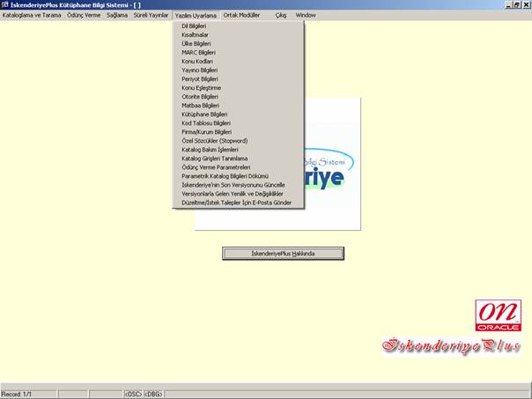This screenshot has height=399, width=532.
Task: Close the Yazılım Uyarlama menu
Action: pos(196,16)
